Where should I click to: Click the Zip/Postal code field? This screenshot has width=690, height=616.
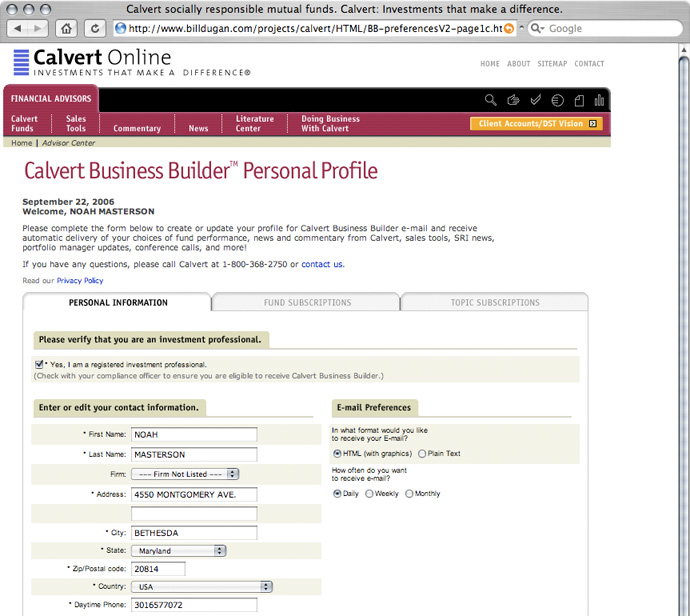pos(158,569)
